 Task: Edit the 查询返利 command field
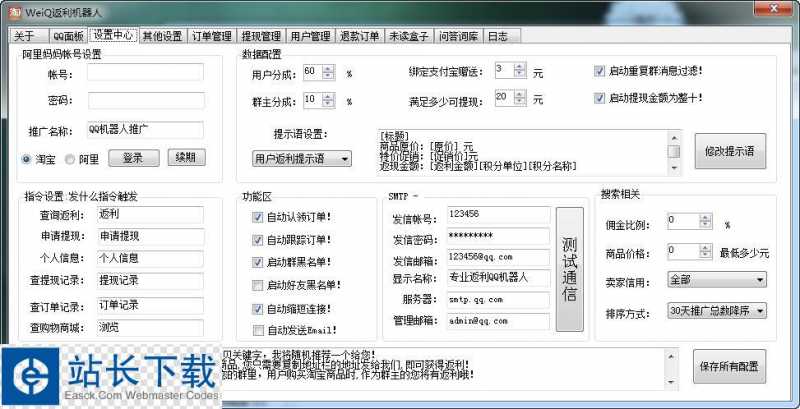(149, 215)
